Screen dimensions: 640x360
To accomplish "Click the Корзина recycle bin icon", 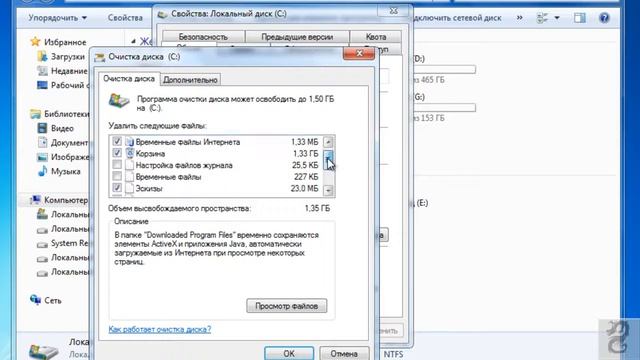I will (130, 153).
